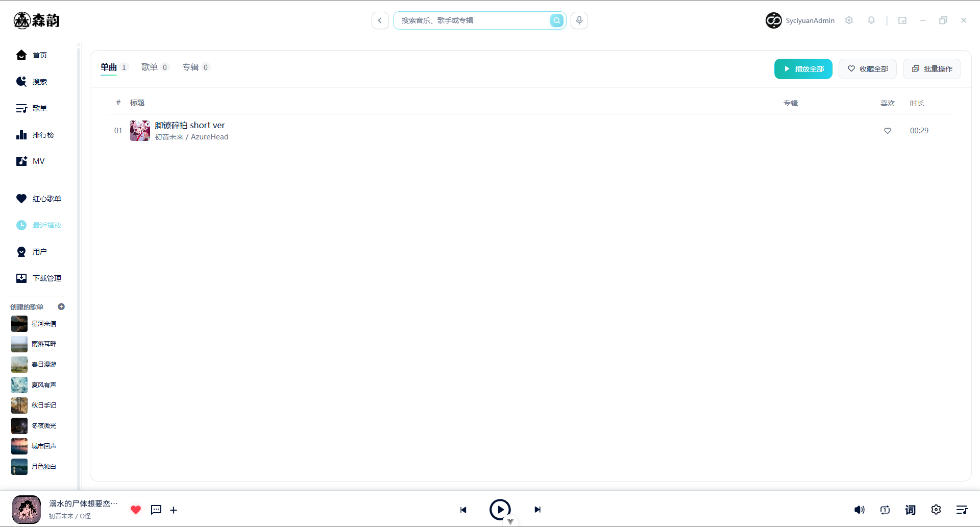
Task: Toggle the lyrics 词 display
Action: tap(911, 510)
